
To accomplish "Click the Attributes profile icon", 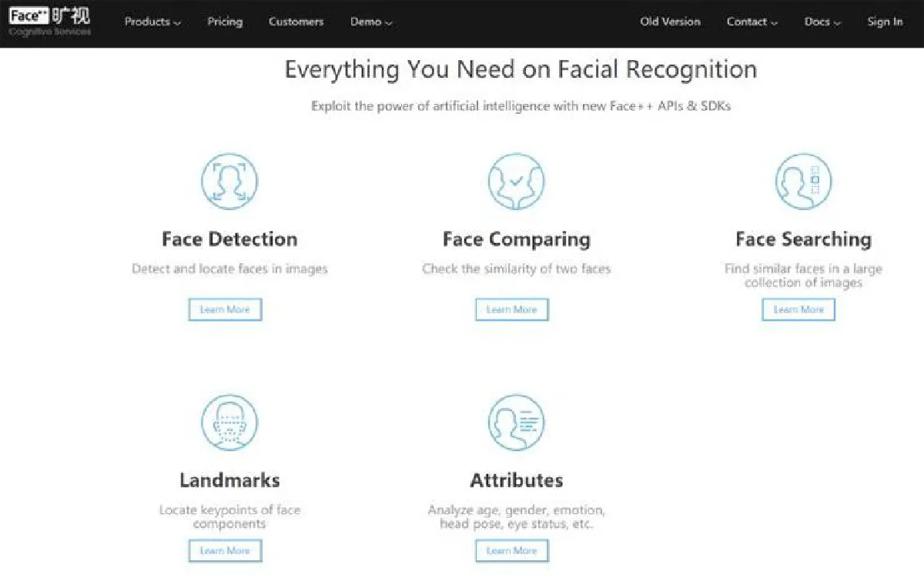I will click(516, 423).
